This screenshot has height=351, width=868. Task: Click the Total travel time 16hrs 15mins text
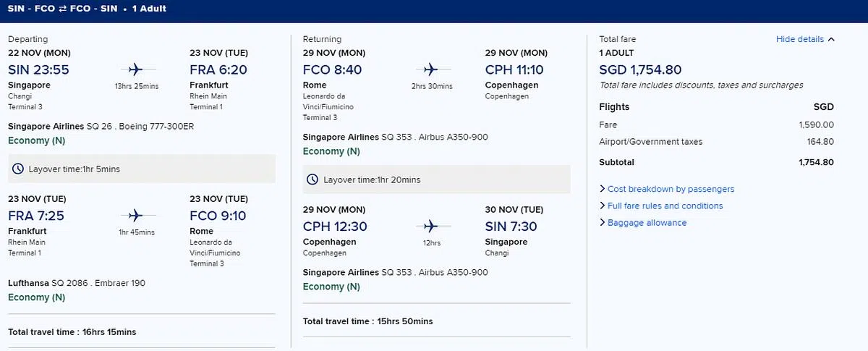point(72,332)
